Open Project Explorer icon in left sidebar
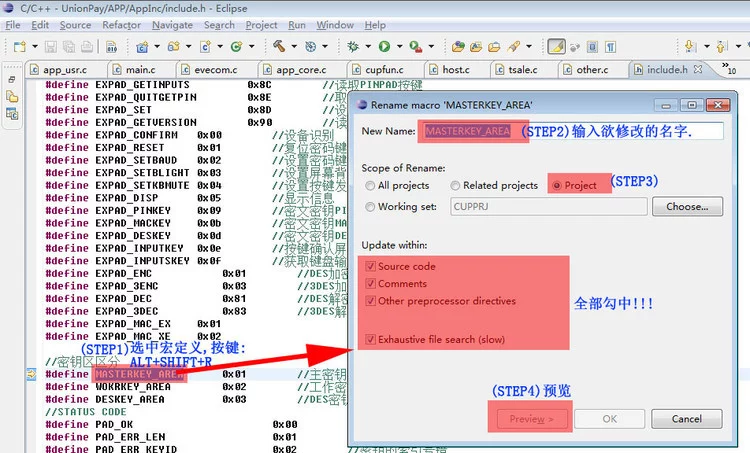Viewport: 750px width, 453px height. pos(12,96)
